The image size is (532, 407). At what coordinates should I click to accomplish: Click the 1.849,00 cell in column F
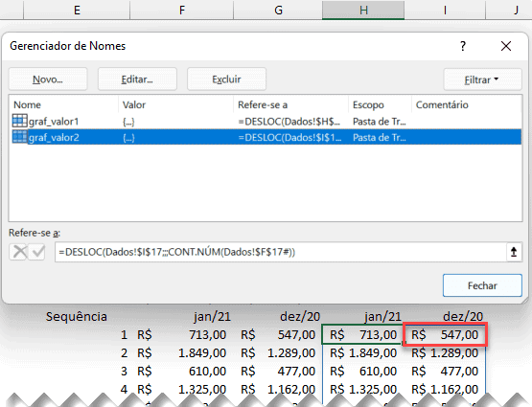[182, 353]
